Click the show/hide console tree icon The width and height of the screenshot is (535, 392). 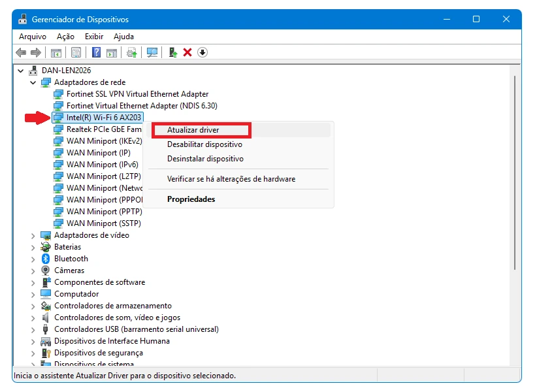click(56, 52)
